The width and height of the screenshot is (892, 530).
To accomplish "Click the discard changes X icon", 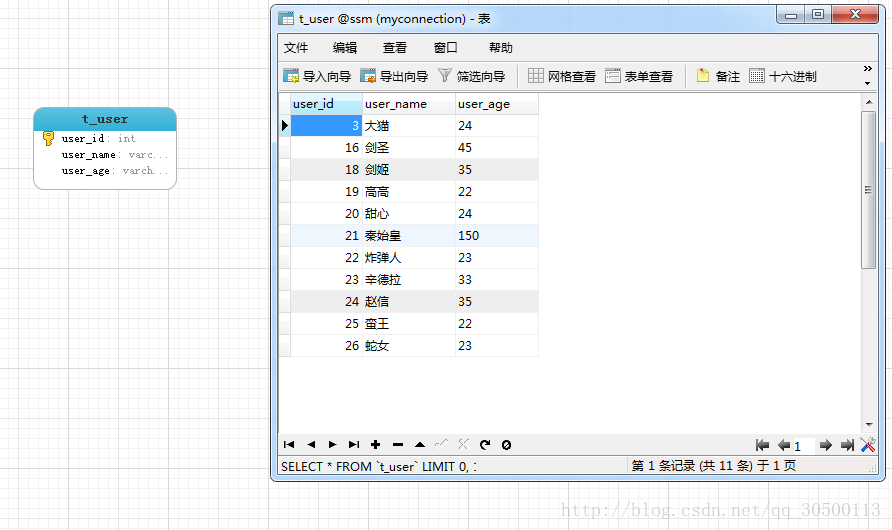I will point(463,445).
